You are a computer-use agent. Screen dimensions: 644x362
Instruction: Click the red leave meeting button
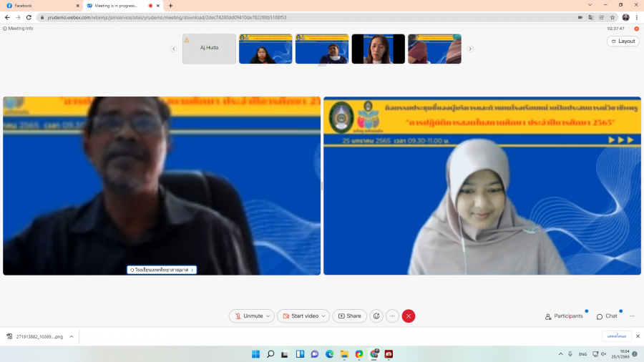[x=409, y=316]
